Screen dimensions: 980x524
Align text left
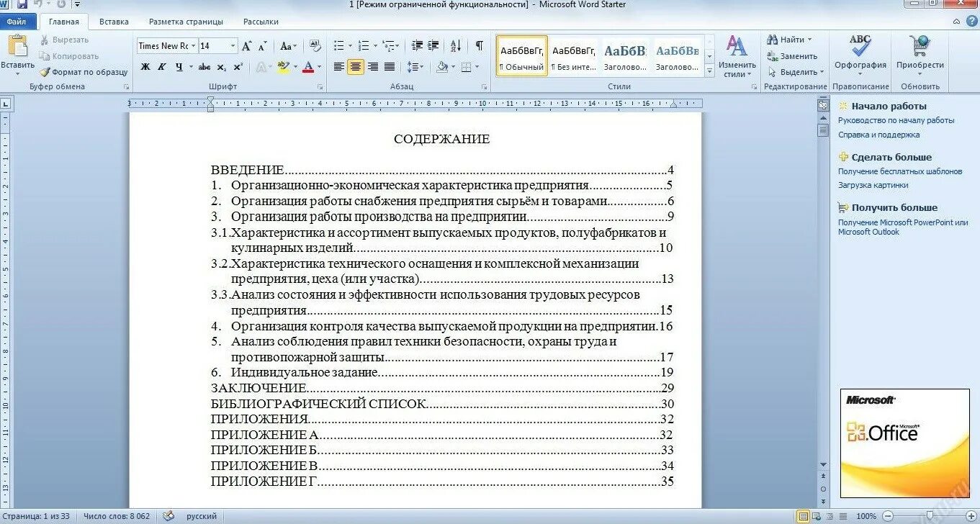coord(339,67)
